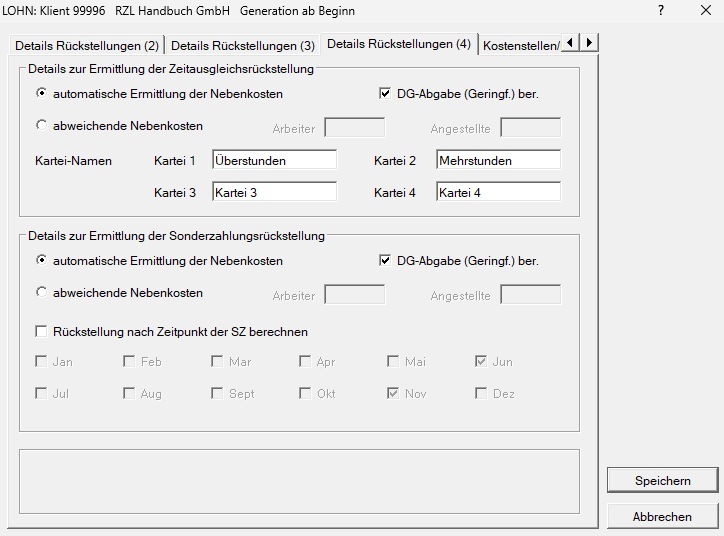
Task: Focus the Kartei 3 text field
Action: [x=274, y=192]
